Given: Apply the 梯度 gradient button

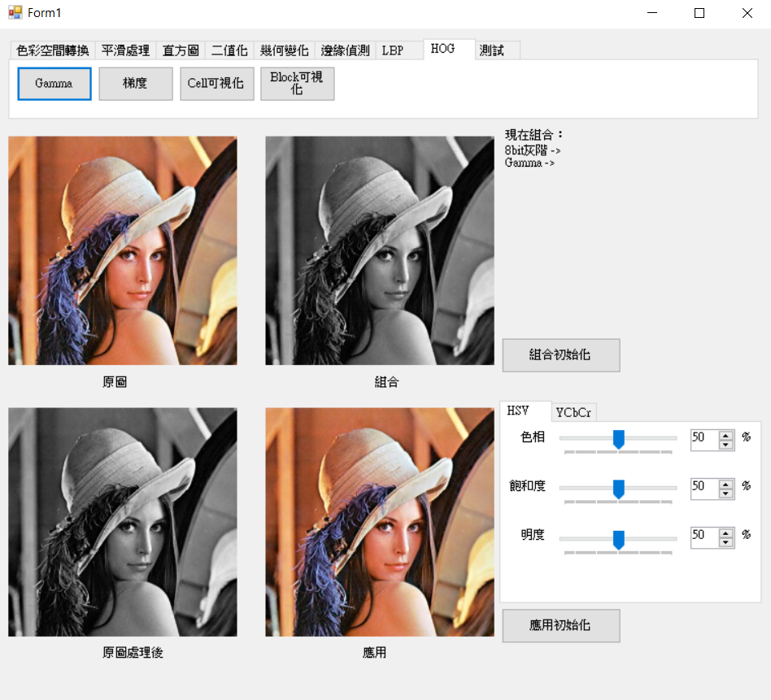Looking at the screenshot, I should click(x=136, y=84).
